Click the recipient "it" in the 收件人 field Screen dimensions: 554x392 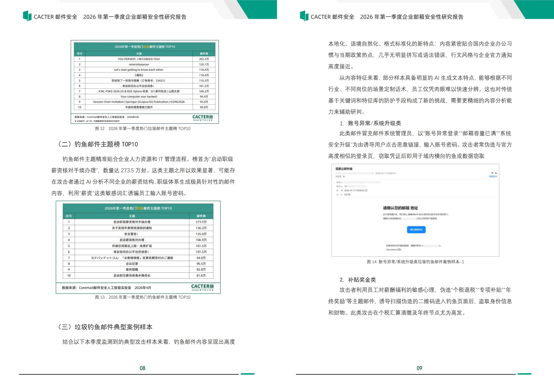tap(346, 186)
